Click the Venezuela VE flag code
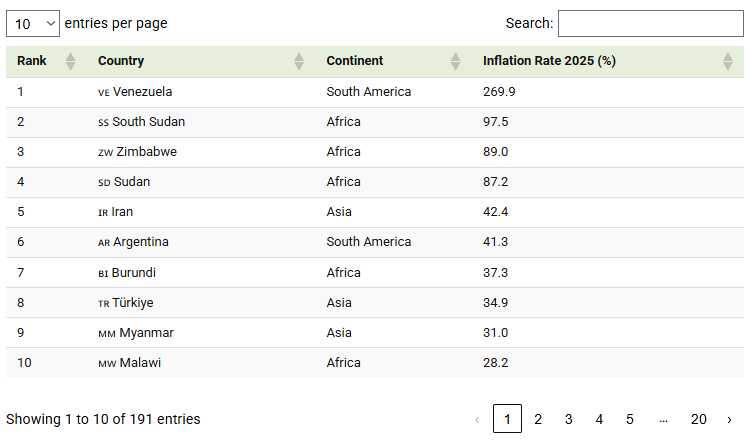 (x=103, y=92)
